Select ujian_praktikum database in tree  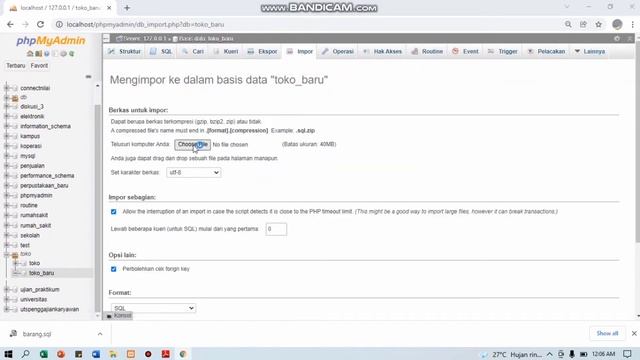click(40, 289)
